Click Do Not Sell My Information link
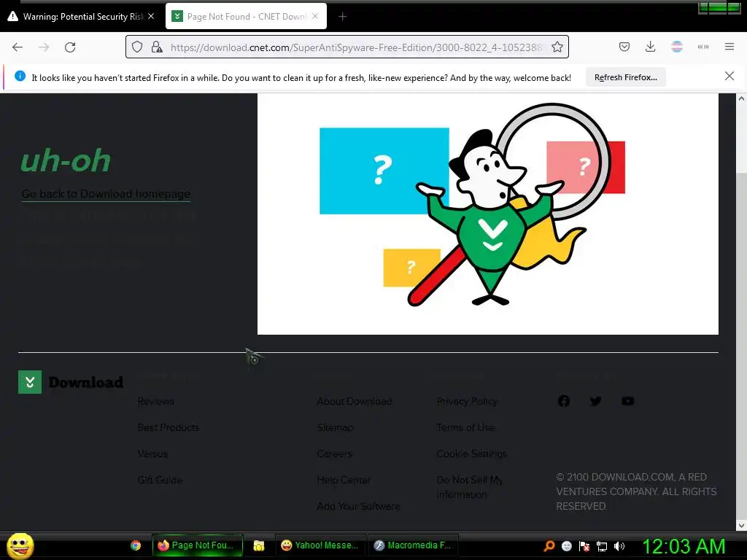747x560 pixels. click(470, 487)
